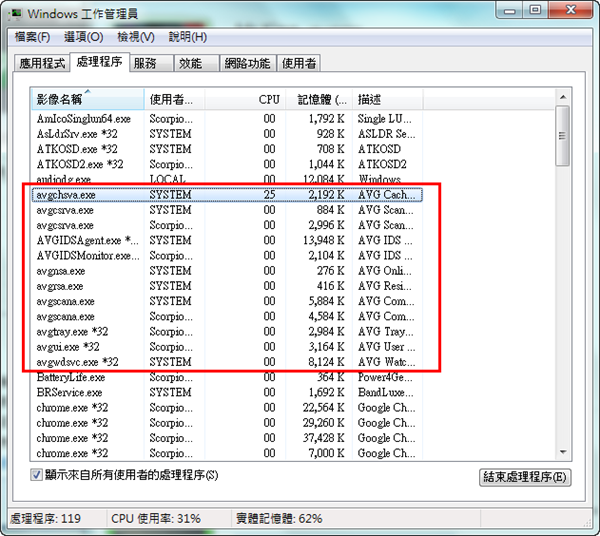
Task: Open the 檢視(V) menu
Action: click(136, 37)
